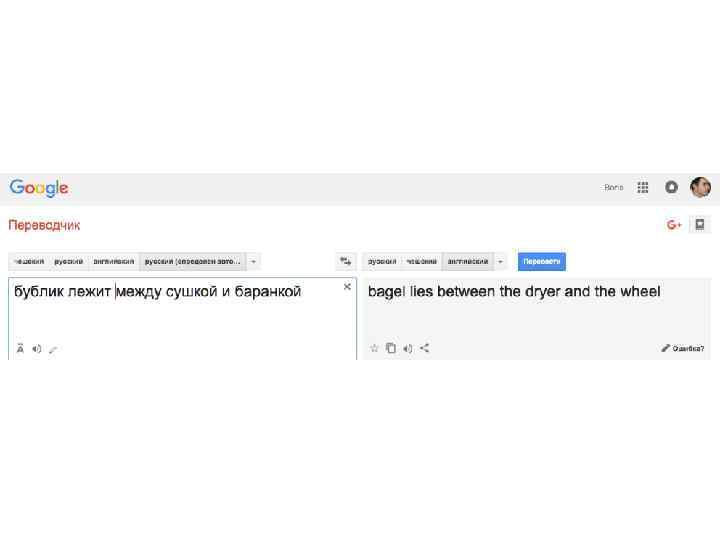Click the Google+ share icon
720x540 pixels.
[675, 225]
